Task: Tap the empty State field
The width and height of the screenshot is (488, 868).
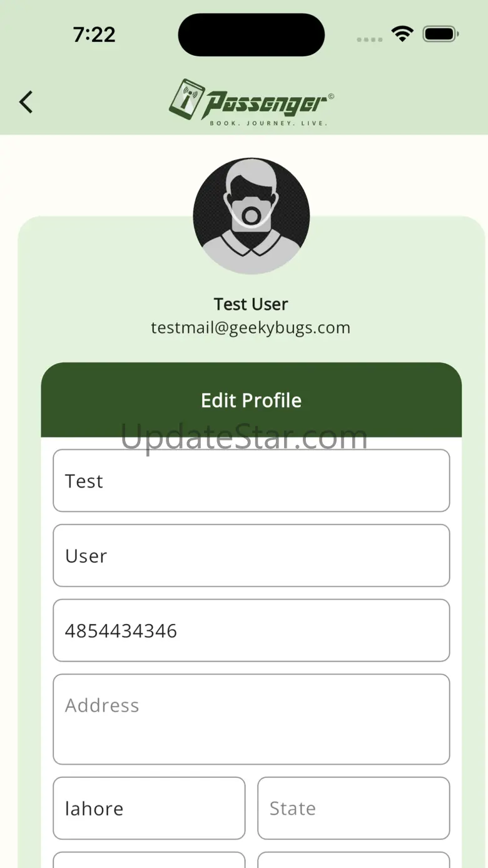Action: tap(353, 808)
